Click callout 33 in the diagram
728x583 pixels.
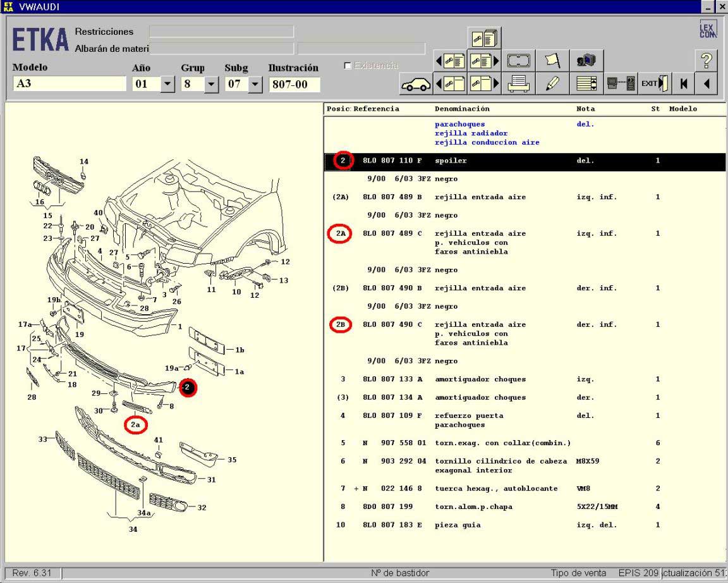pyautogui.click(x=43, y=439)
